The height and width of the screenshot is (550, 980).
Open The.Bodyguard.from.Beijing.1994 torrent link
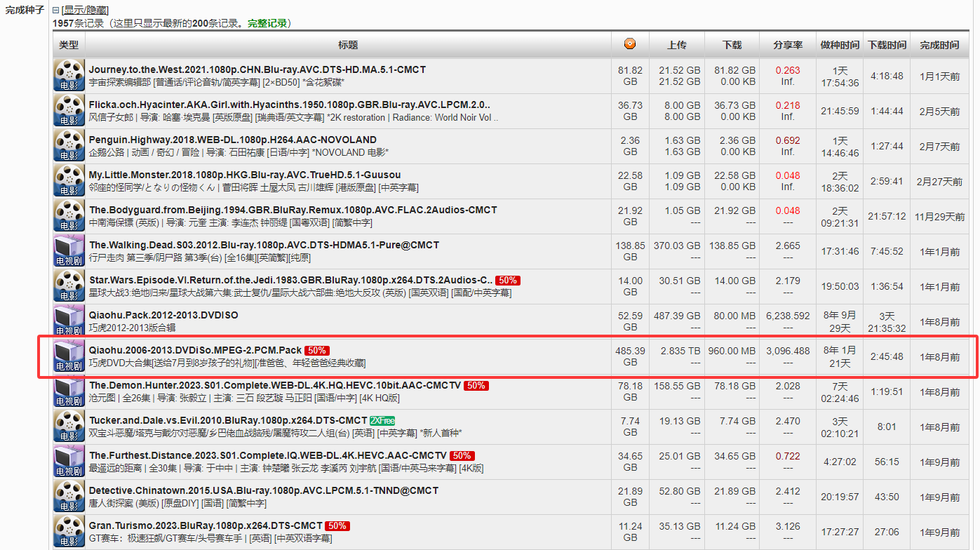pos(293,210)
